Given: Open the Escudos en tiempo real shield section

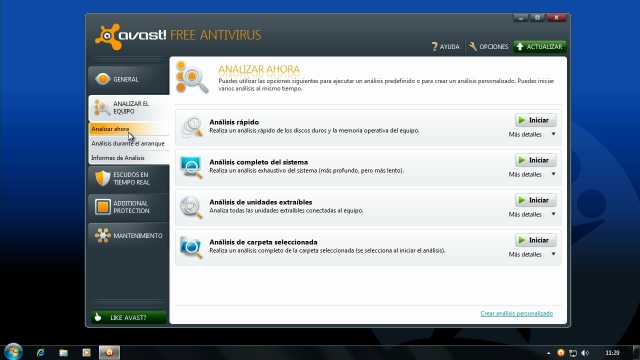Looking at the screenshot, I should pyautogui.click(x=129, y=179).
